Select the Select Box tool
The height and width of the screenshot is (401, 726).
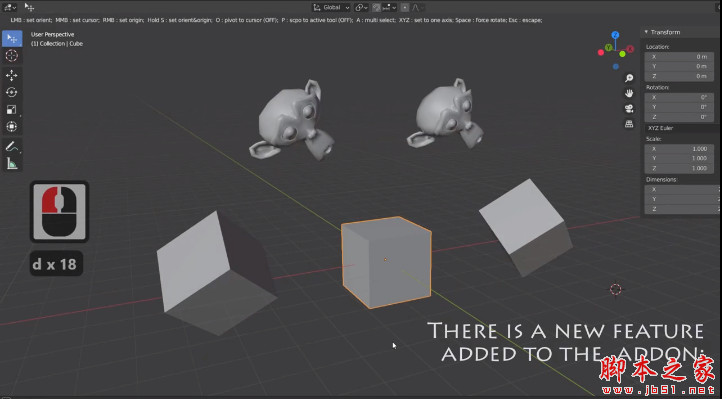tap(12, 39)
